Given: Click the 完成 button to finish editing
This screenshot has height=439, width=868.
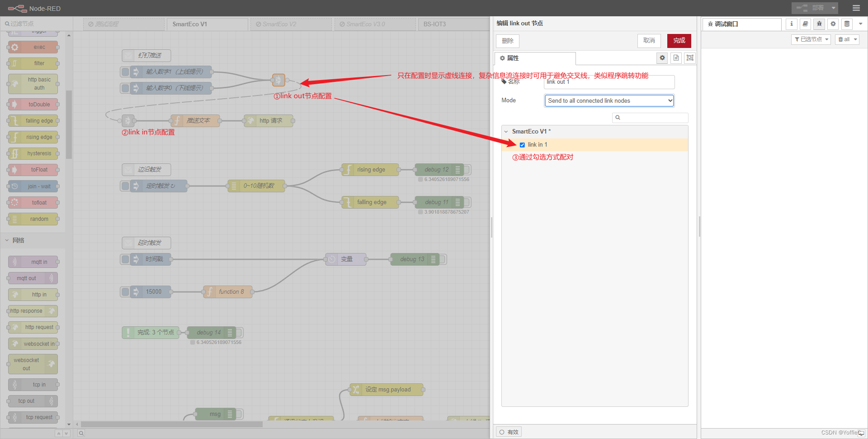Looking at the screenshot, I should (679, 41).
